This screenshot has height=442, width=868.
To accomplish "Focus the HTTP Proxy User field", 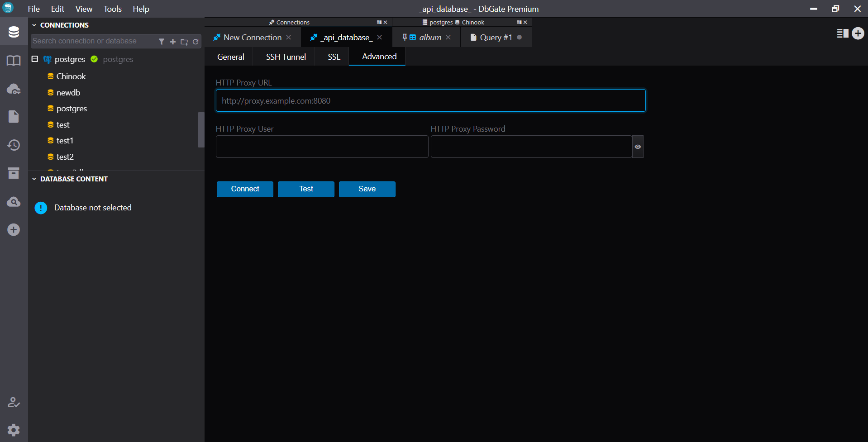I will point(322,147).
